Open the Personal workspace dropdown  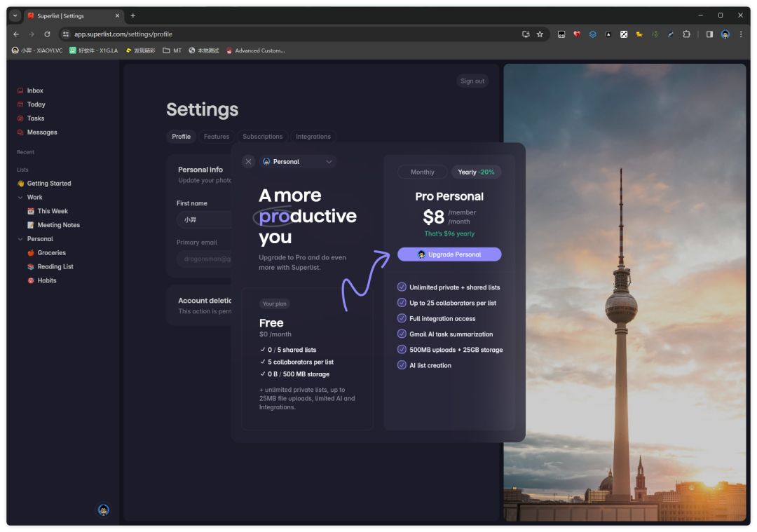(298, 162)
